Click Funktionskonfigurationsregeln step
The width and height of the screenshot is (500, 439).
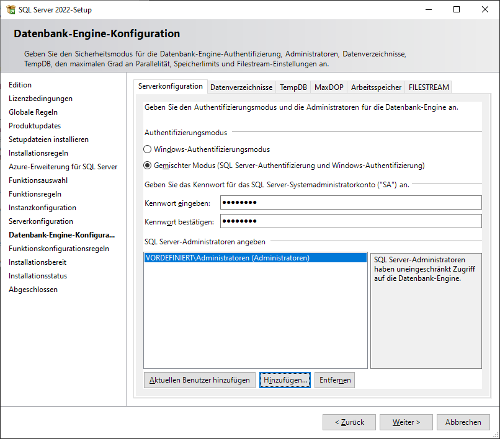(x=59, y=249)
